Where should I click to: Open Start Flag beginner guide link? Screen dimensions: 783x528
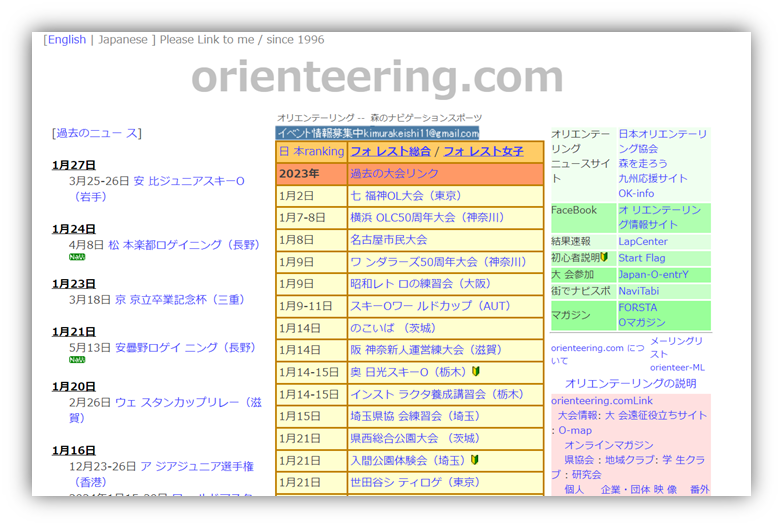[642, 258]
